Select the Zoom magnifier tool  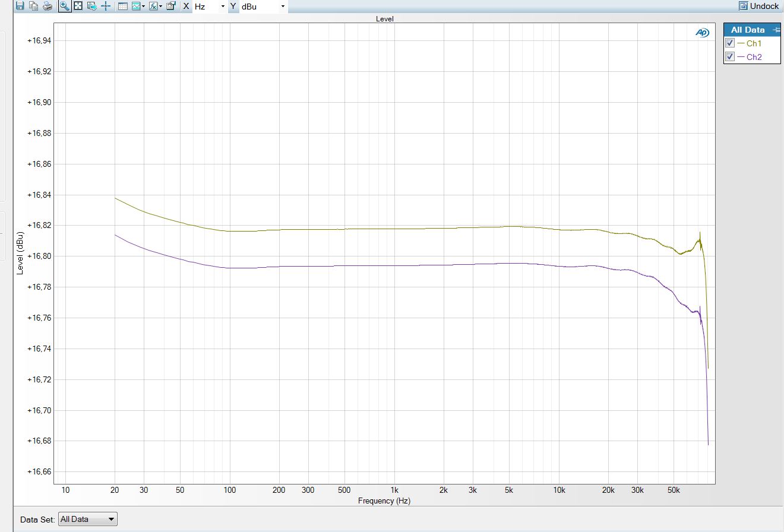[x=64, y=6]
